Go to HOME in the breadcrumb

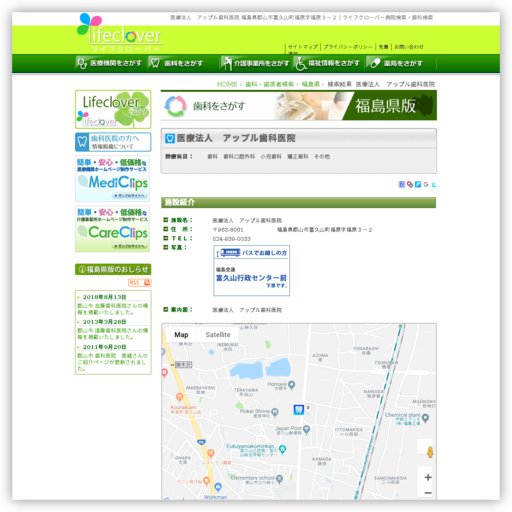click(227, 84)
